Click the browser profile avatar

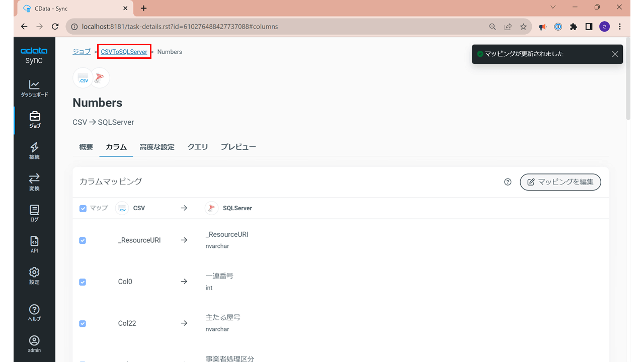(604, 27)
